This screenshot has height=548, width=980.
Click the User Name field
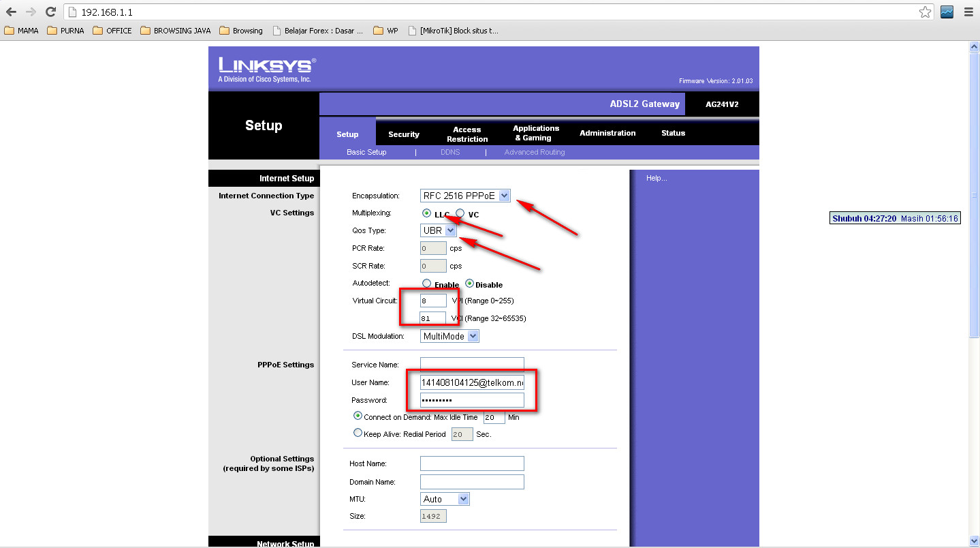click(x=472, y=382)
